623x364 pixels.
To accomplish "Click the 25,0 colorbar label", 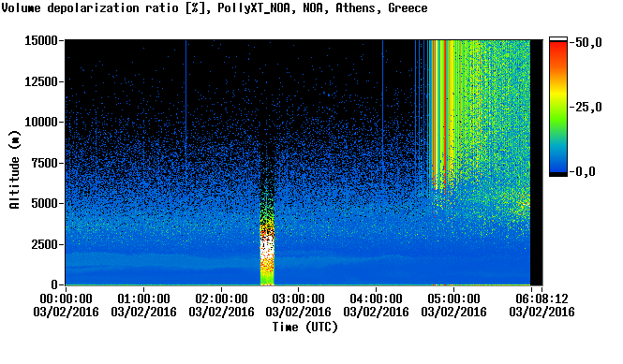I will [586, 107].
